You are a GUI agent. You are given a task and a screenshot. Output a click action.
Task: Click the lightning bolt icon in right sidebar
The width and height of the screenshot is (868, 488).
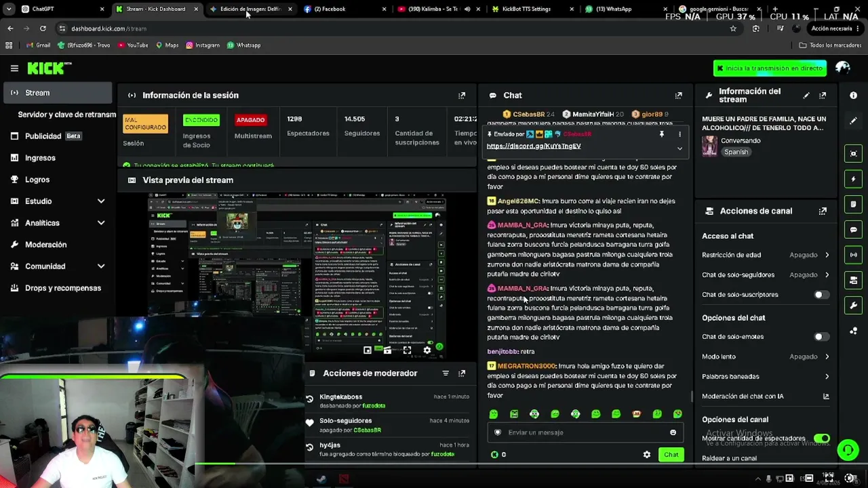click(x=853, y=179)
